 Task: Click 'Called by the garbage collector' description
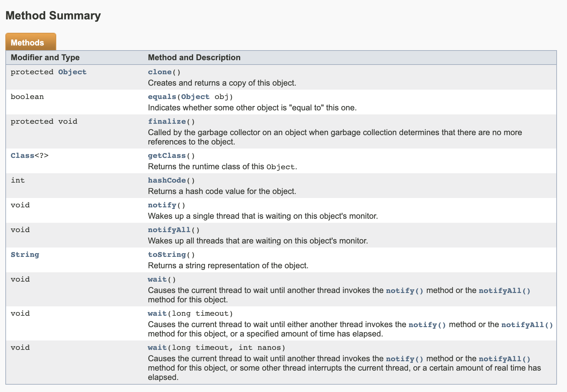pos(335,137)
